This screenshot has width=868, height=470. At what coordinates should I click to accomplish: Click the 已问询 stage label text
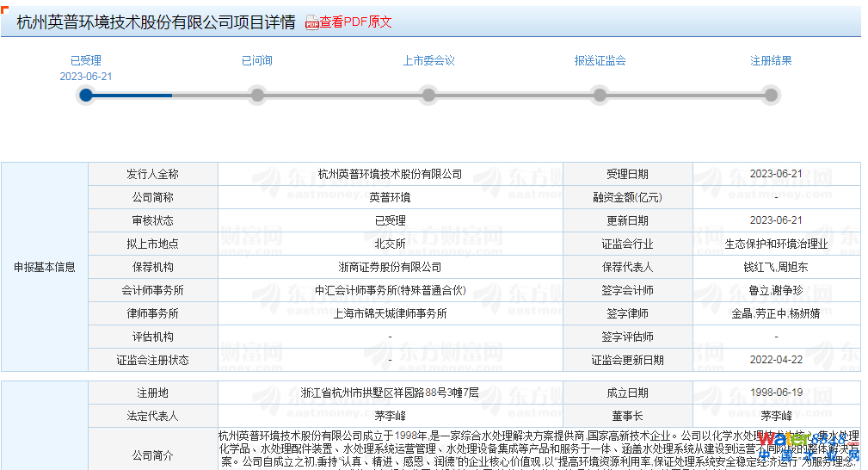click(x=256, y=61)
